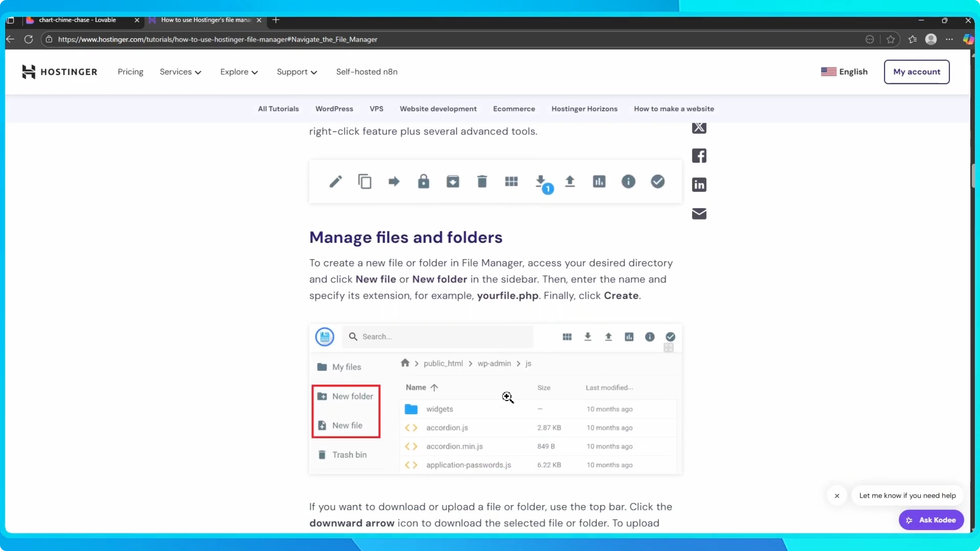980x551 pixels.
Task: Click 'public_html' in the breadcrumb path
Action: tap(443, 364)
